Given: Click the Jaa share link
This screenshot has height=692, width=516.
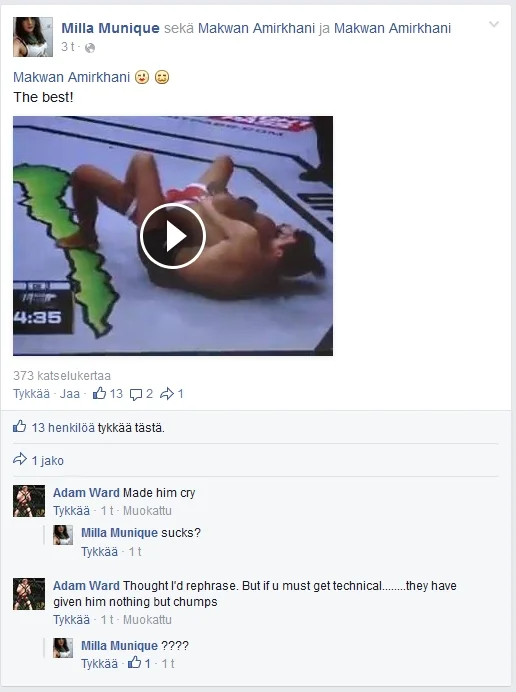Looking at the screenshot, I should pos(70,394).
